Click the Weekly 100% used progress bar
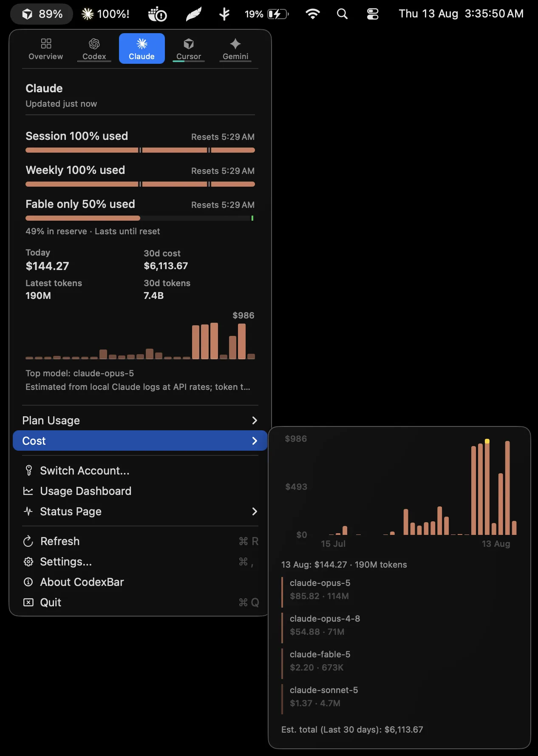 pos(140,184)
